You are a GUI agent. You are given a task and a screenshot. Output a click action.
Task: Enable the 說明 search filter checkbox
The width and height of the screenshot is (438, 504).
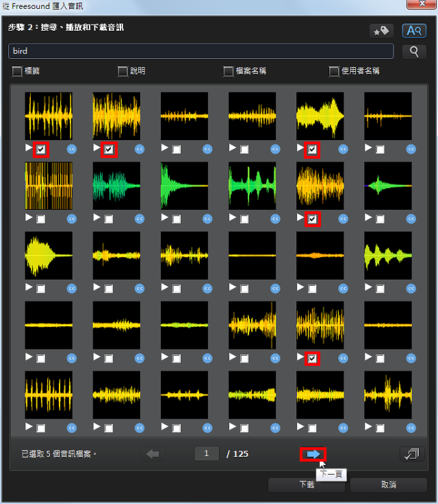[x=123, y=71]
